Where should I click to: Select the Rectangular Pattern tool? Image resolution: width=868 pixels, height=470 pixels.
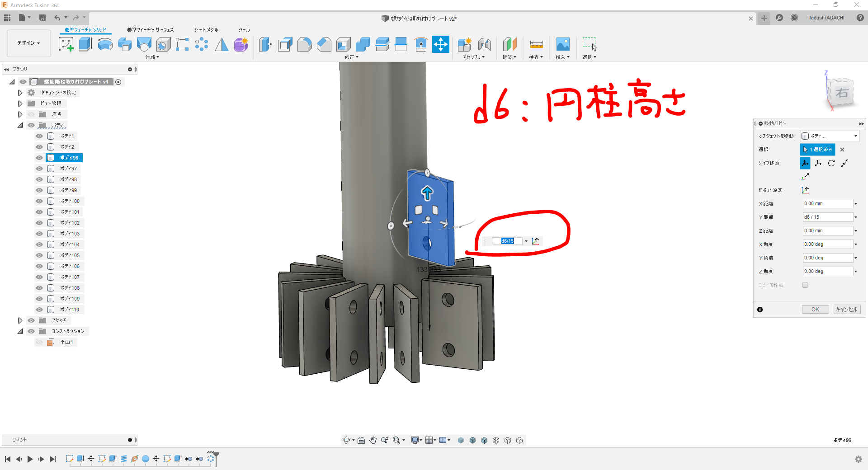click(x=182, y=44)
